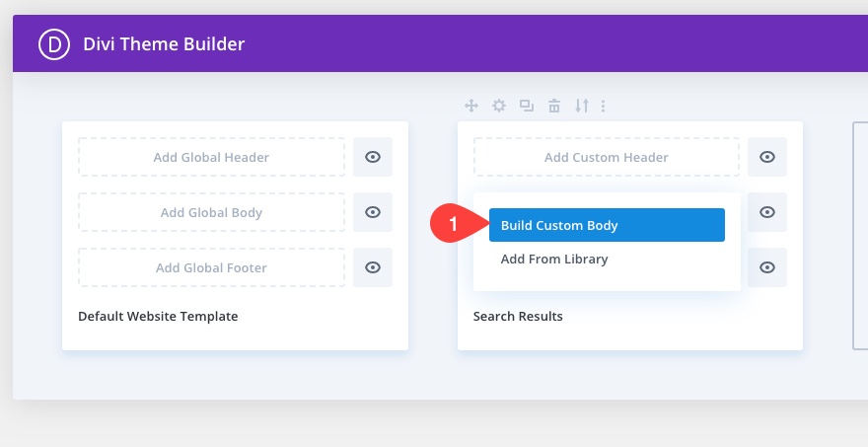This screenshot has height=447, width=868.
Task: Delete template using trash icon
Action: tap(554, 106)
